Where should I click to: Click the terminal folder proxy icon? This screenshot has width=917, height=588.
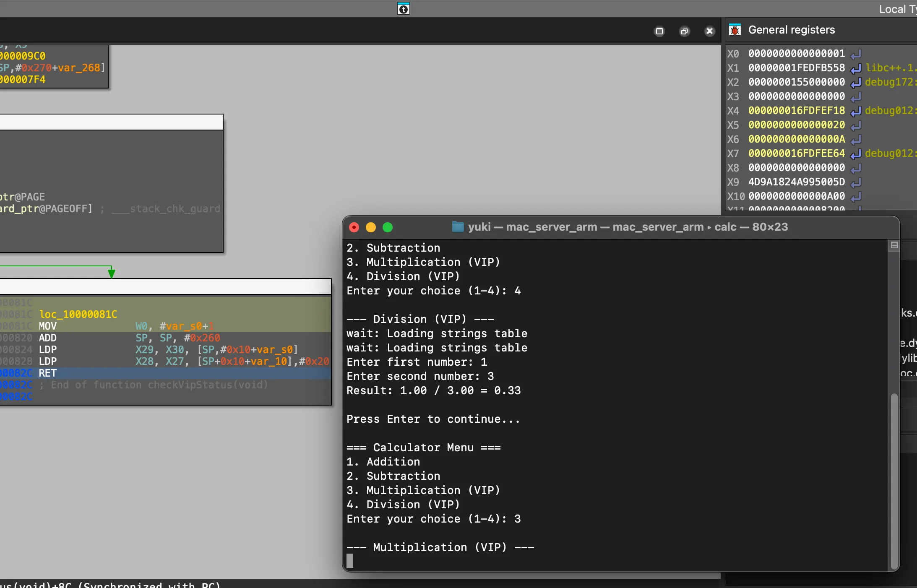[458, 227]
